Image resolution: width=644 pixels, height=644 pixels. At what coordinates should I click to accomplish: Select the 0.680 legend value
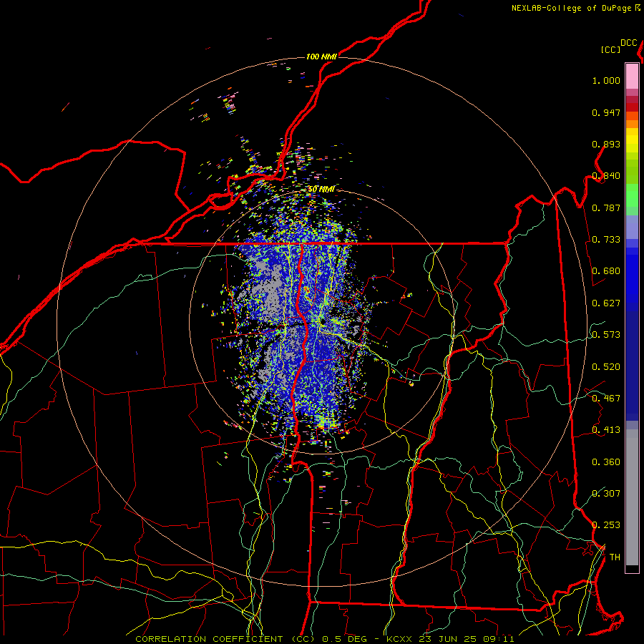606,271
